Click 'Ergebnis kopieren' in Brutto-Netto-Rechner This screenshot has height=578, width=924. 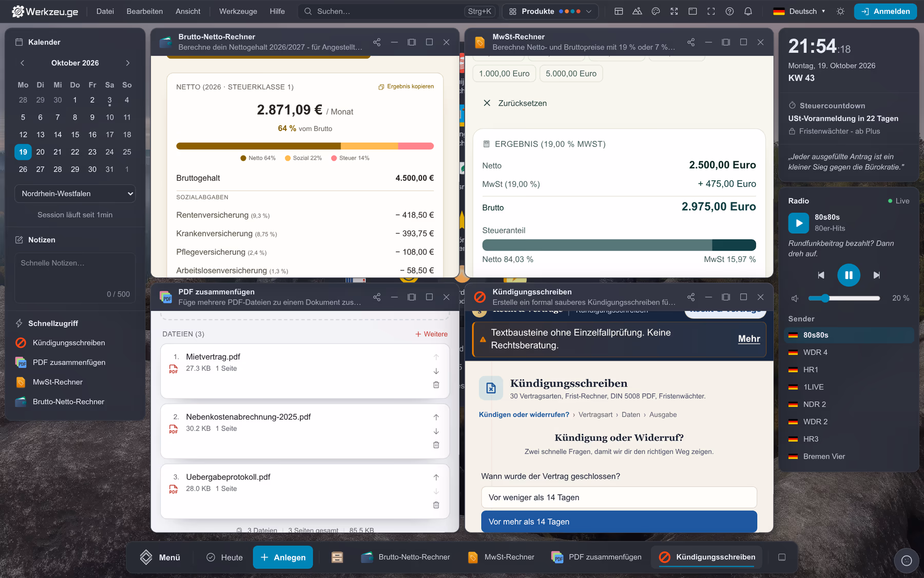pyautogui.click(x=406, y=86)
